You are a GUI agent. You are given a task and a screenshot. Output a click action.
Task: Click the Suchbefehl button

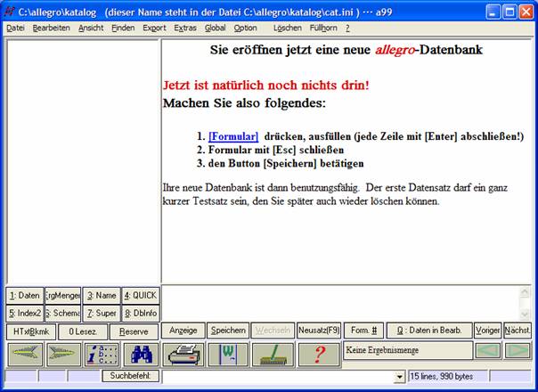click(x=130, y=376)
